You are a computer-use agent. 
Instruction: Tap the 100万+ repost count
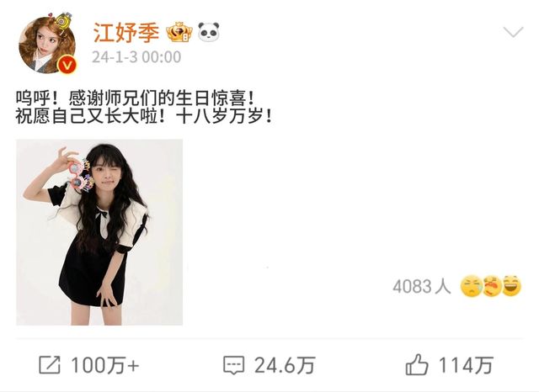[x=105, y=365]
